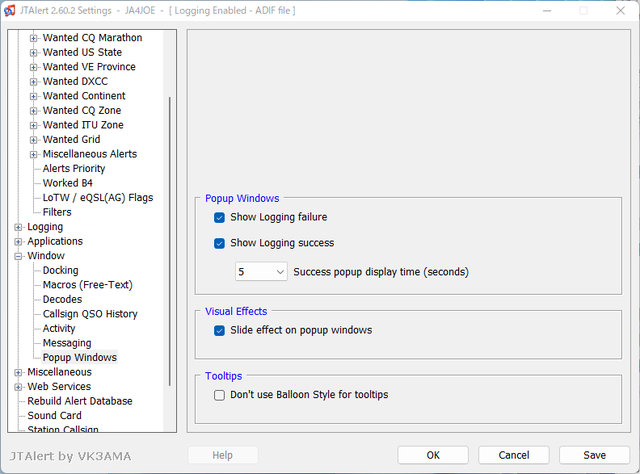Select the Logging label in tree
The width and height of the screenshot is (640, 474).
point(45,227)
